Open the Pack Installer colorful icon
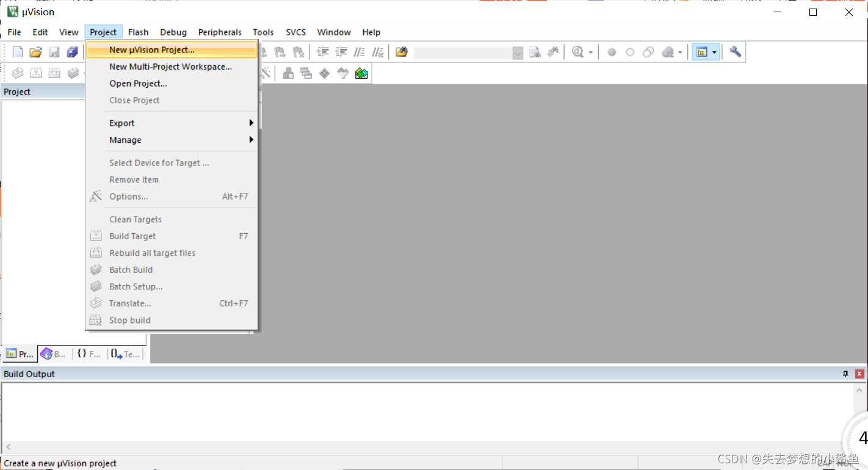This screenshot has width=868, height=470. (361, 74)
